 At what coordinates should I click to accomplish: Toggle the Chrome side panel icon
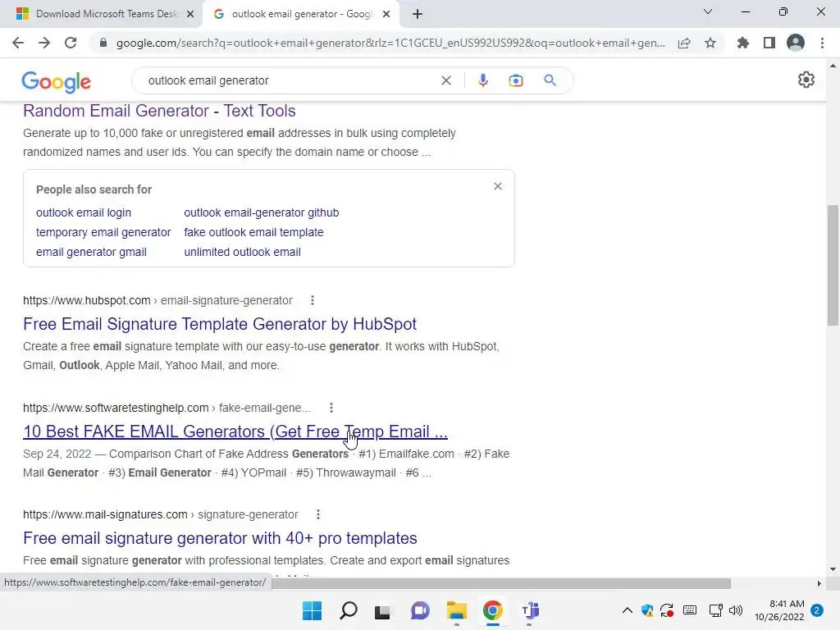click(x=769, y=43)
